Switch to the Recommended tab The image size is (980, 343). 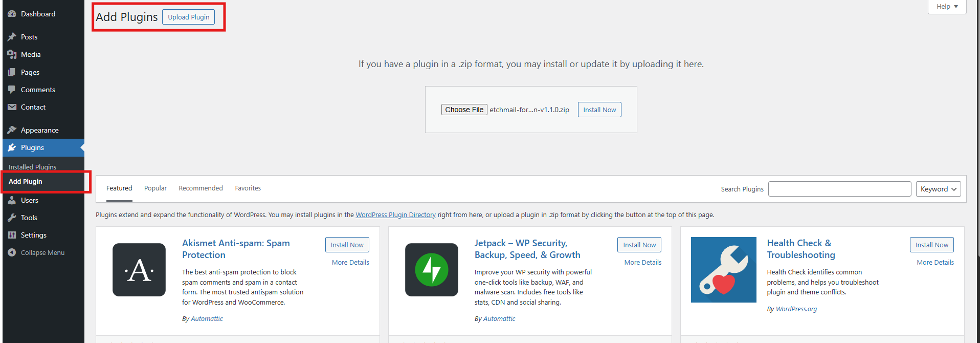[x=201, y=188]
